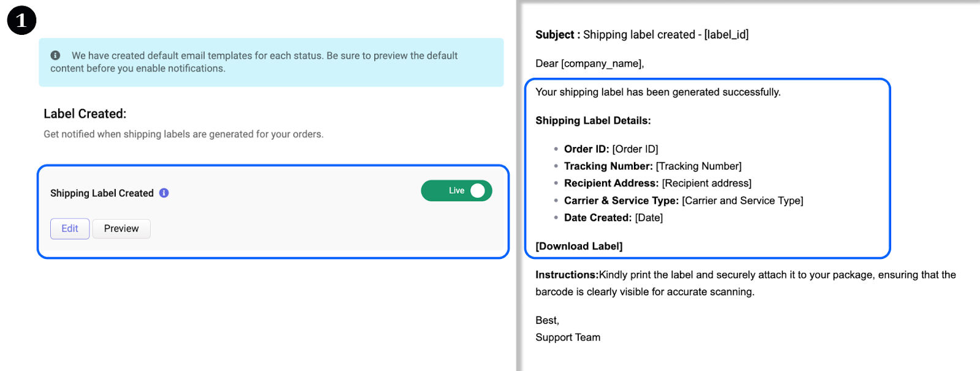This screenshot has width=980, height=371.
Task: Click the Support Team signature line
Action: coord(568,337)
